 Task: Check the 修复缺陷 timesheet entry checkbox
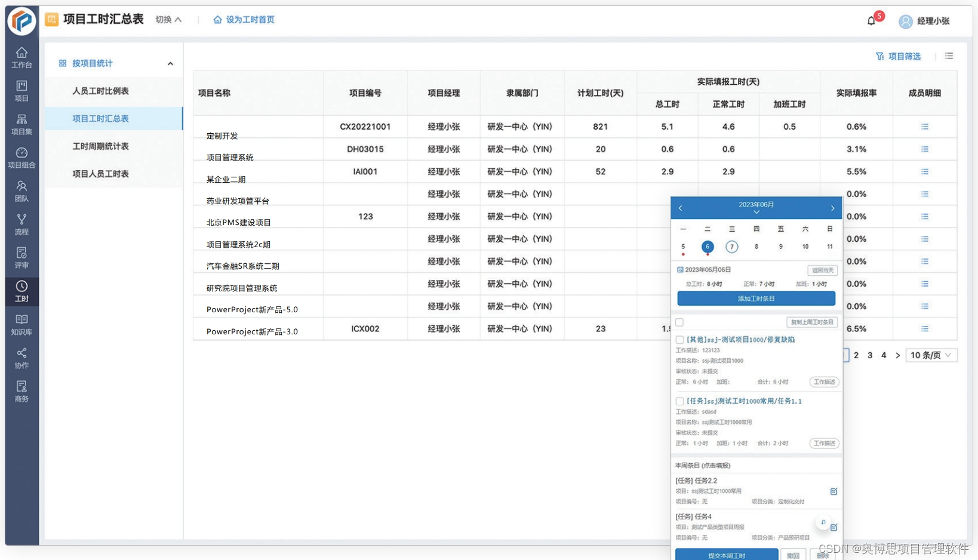679,340
